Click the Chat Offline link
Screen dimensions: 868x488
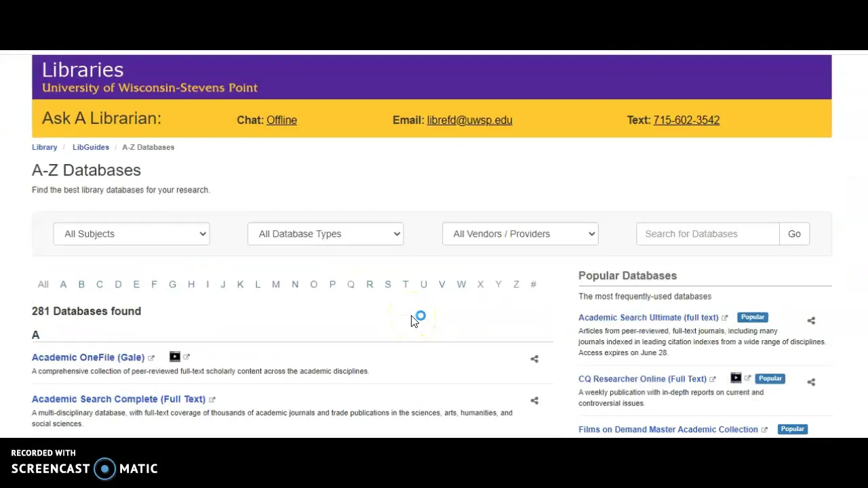(x=281, y=120)
